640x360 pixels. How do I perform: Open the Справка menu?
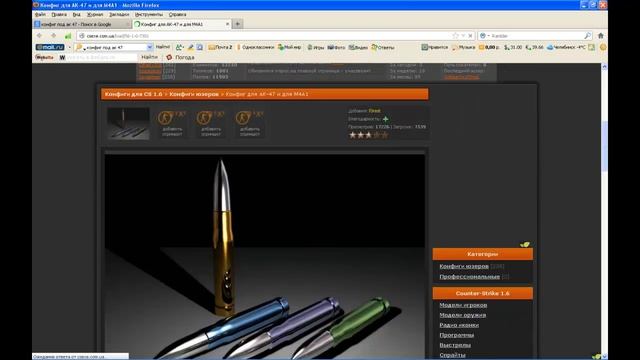click(178, 14)
